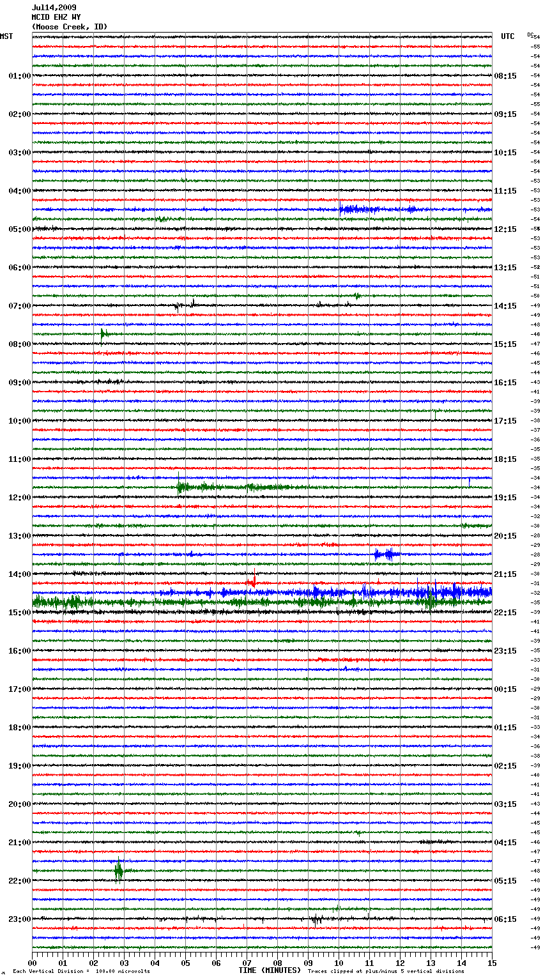Click the large green burst on the 21:45 trace
Screen dimensions: 543x980
pyautogui.click(x=119, y=869)
